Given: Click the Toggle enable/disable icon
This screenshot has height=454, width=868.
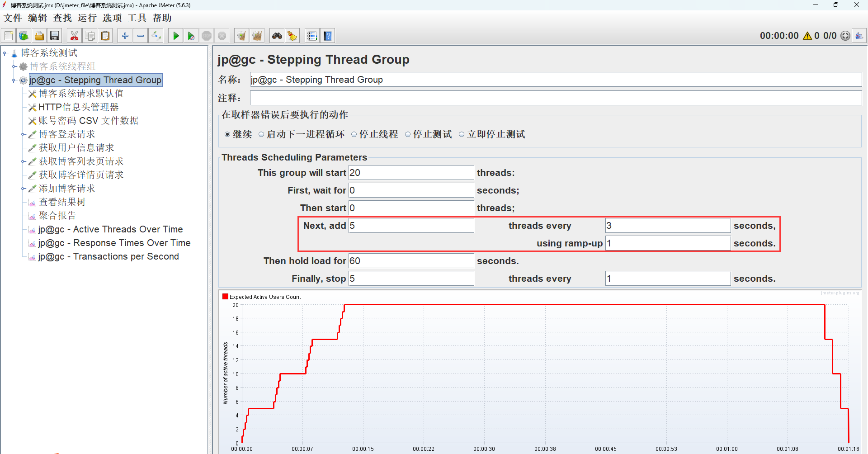Looking at the screenshot, I should click(x=156, y=36).
